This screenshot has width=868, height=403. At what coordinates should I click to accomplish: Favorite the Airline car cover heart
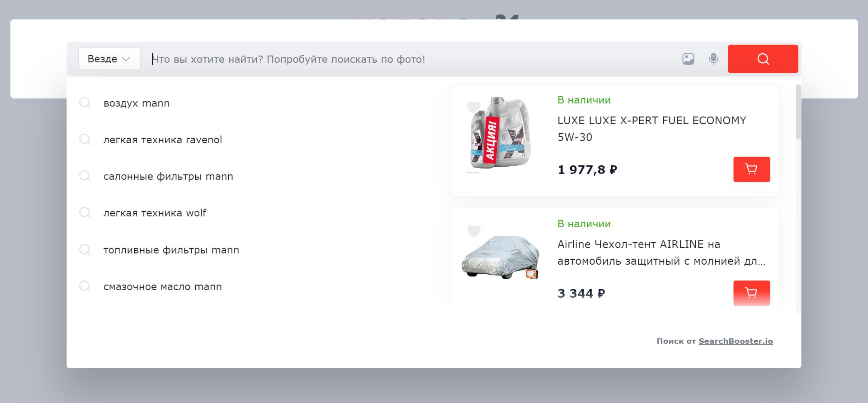[474, 231]
